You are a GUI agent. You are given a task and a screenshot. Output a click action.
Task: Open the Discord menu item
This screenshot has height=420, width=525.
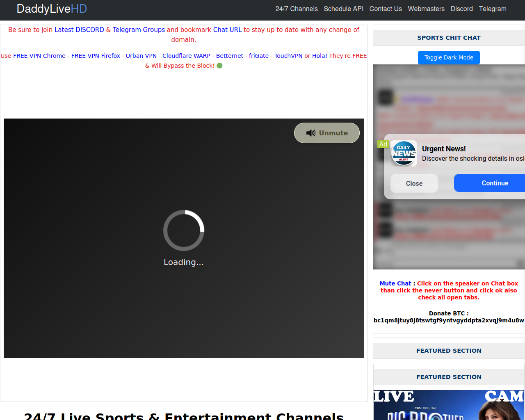pos(461,9)
